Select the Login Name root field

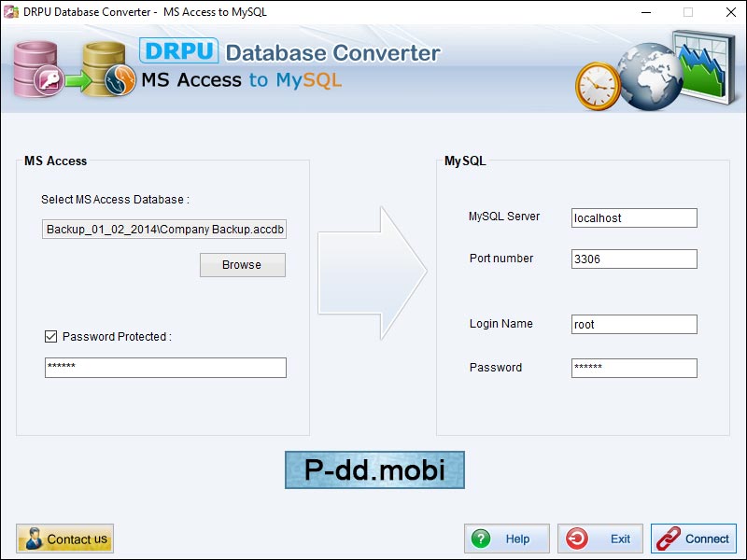click(x=634, y=324)
